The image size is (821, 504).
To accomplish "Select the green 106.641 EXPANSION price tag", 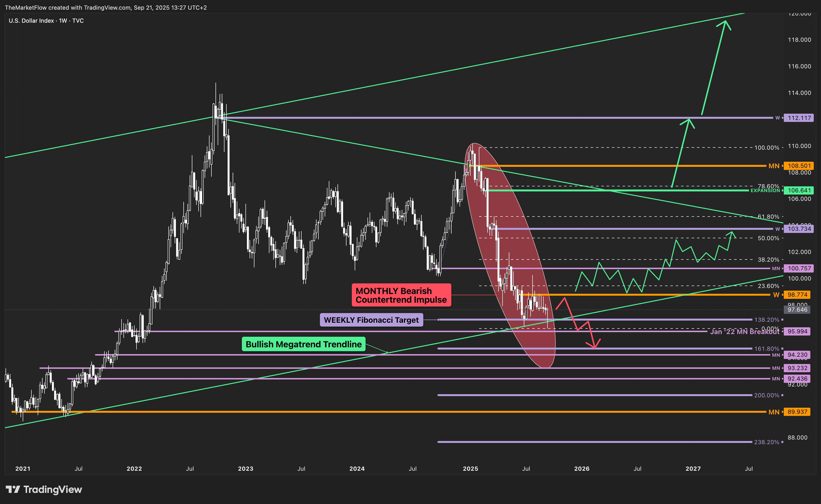I will pos(799,191).
